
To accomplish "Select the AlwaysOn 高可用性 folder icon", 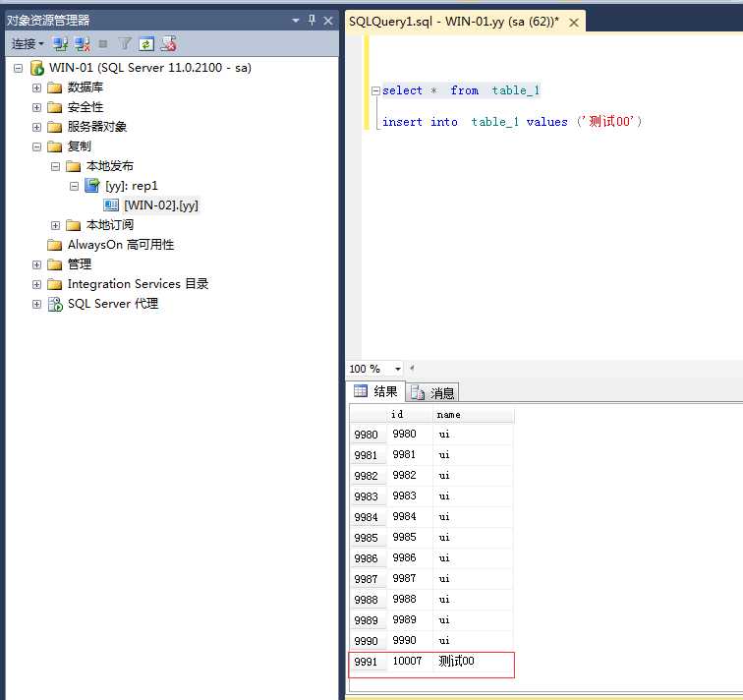I will click(54, 245).
